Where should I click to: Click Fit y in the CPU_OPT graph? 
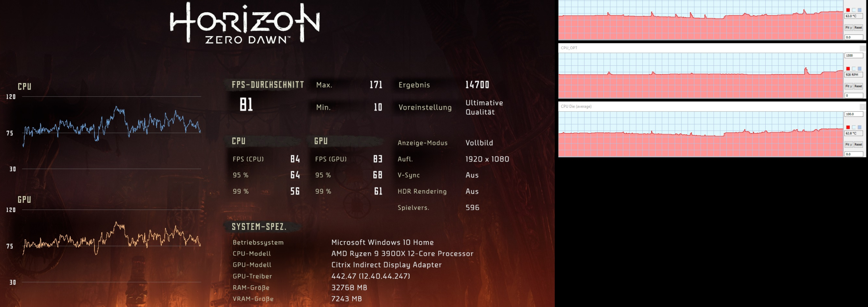click(849, 86)
